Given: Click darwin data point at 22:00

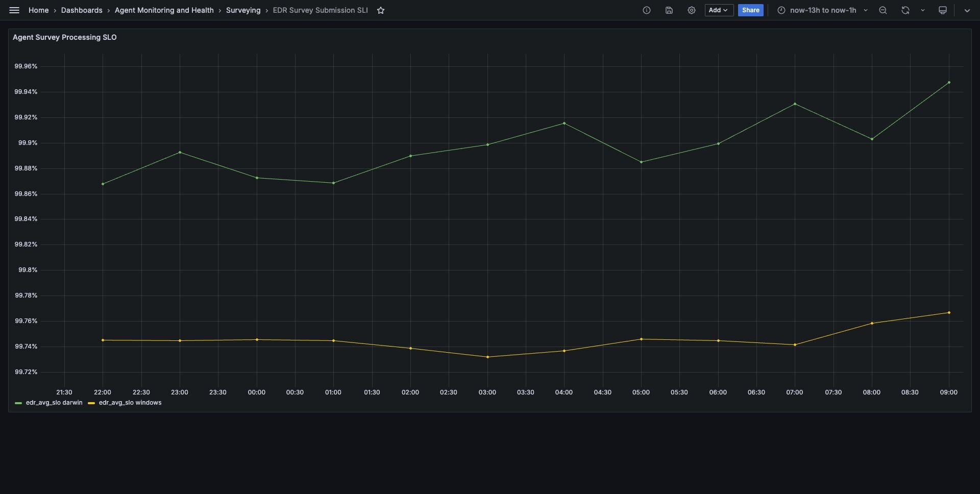Looking at the screenshot, I should [103, 184].
